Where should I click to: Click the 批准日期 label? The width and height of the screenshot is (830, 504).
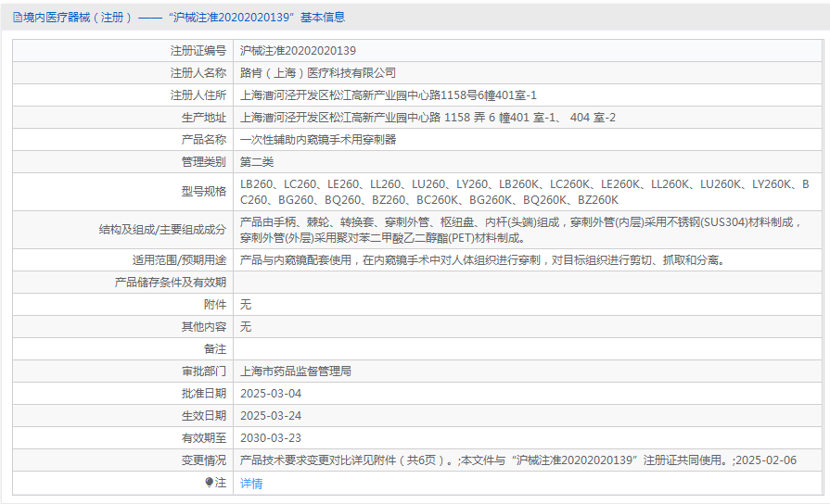[204, 394]
